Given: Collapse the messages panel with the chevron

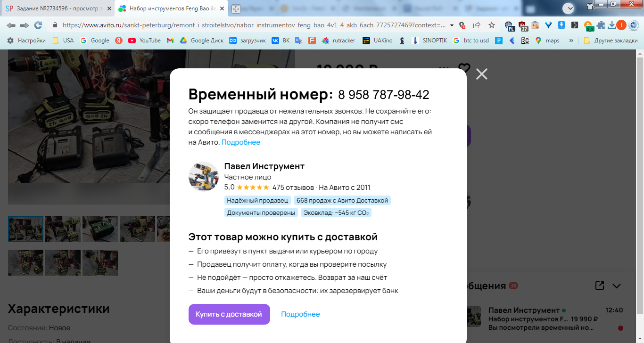Looking at the screenshot, I should (x=617, y=286).
